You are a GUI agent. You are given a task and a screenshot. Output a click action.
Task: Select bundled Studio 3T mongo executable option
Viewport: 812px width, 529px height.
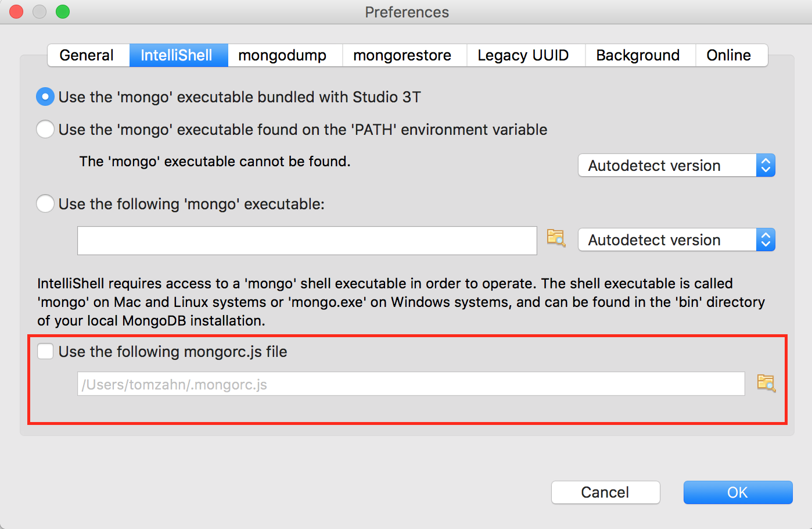point(45,96)
